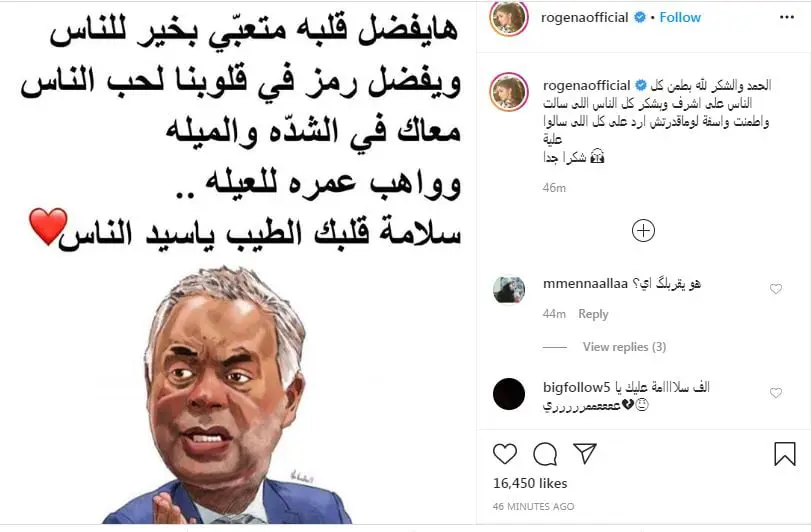Open rogenaofficial username in the header
The height and width of the screenshot is (532, 811).
(x=584, y=18)
